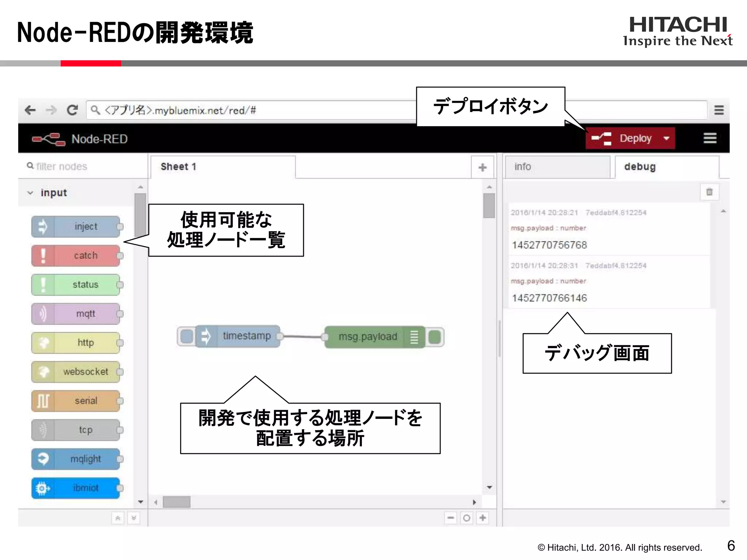Click the canvas horizontal scrollbar thumb
747x560 pixels.
177,502
